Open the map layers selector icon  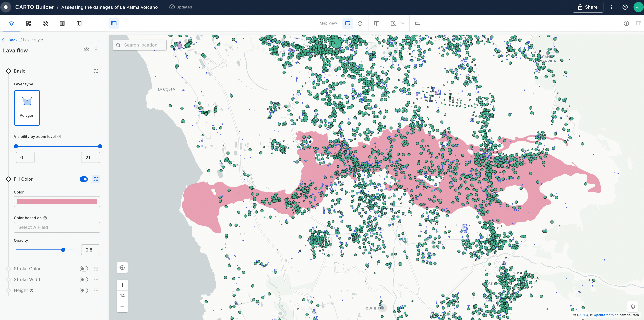click(x=633, y=306)
